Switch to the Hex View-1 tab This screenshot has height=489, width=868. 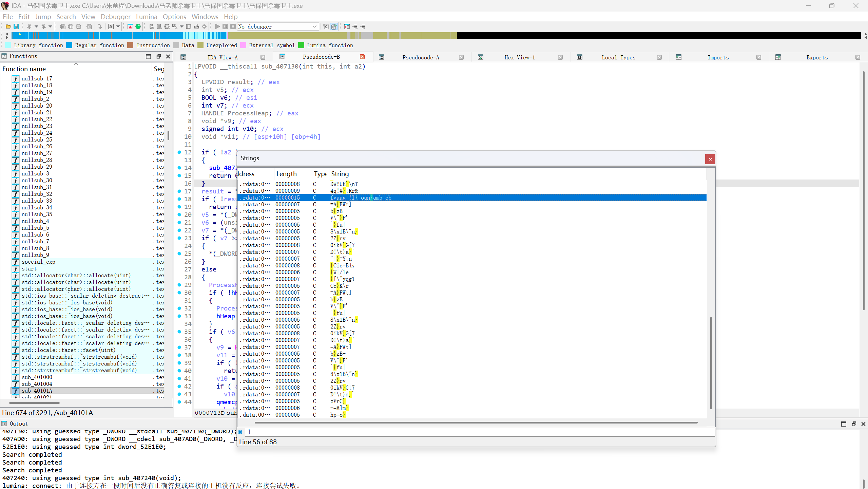519,57
